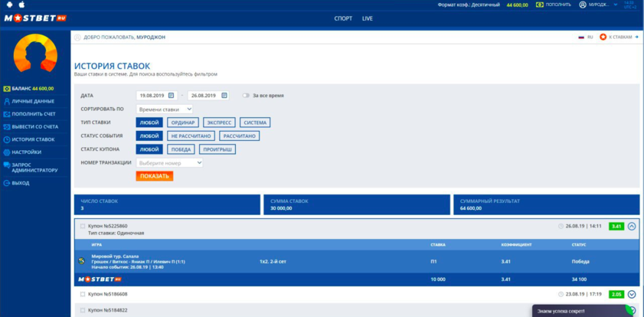
Task: Check the box for Купон №5184822
Action: [x=83, y=310]
